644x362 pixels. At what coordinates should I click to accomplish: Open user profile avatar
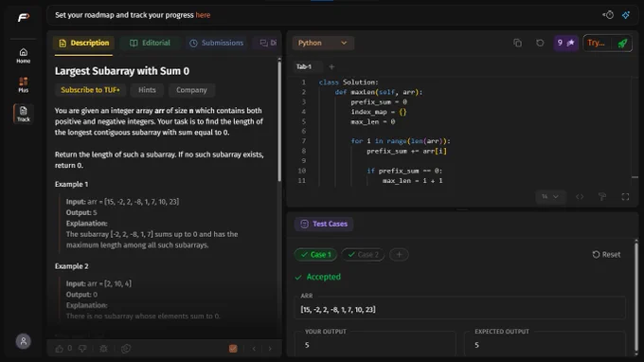[x=24, y=341]
